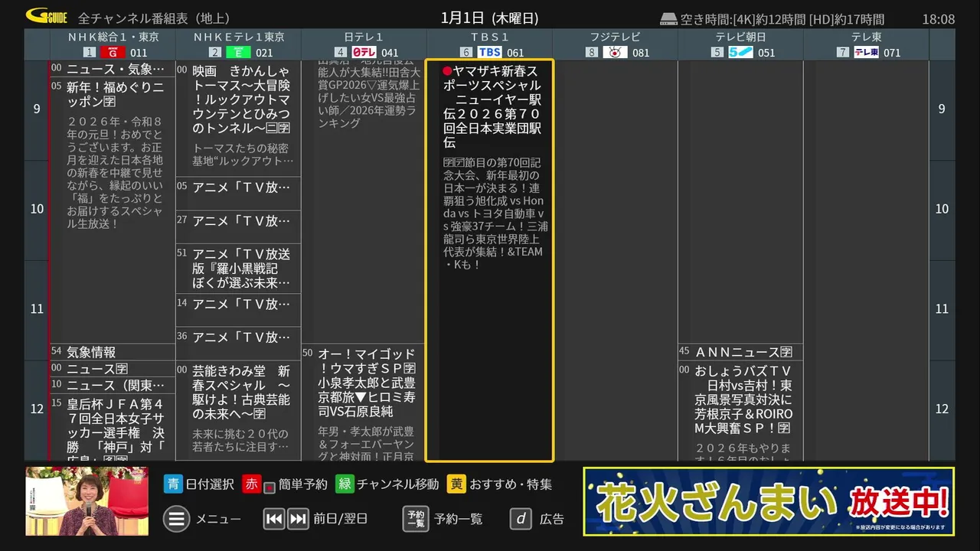Select TBS1 channel header

(x=490, y=45)
